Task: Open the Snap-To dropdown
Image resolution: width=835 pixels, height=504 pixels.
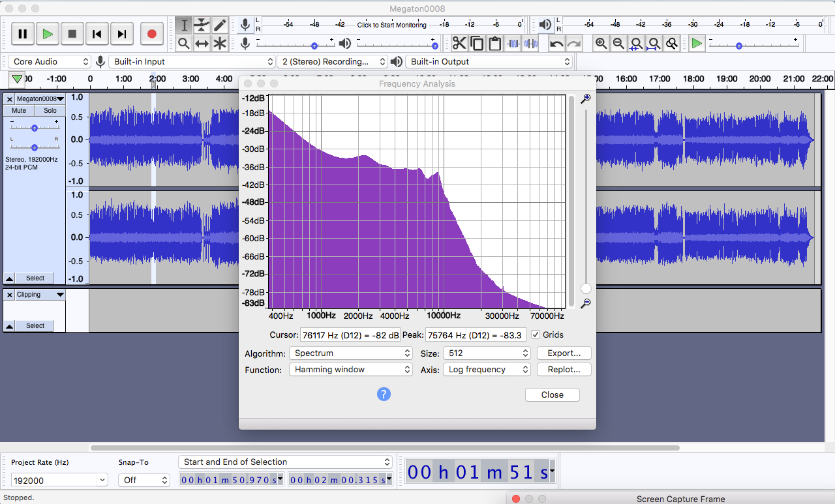Action: point(144,480)
